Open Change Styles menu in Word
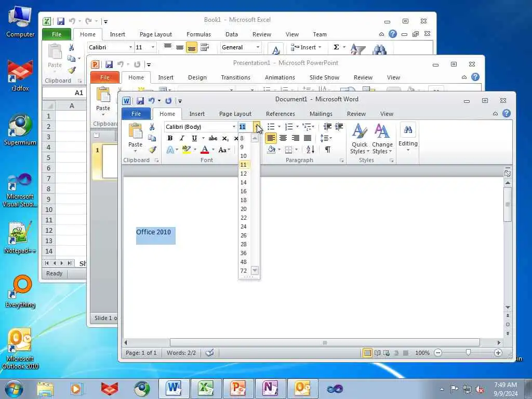This screenshot has height=399, width=532. (x=382, y=139)
